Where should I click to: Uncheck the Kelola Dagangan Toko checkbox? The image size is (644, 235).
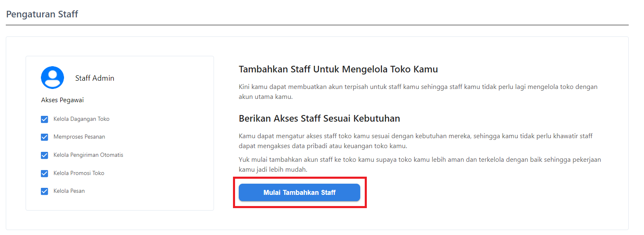45,119
